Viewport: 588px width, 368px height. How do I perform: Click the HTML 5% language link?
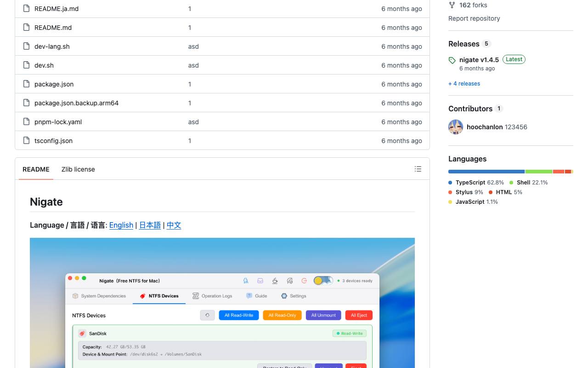pos(506,192)
